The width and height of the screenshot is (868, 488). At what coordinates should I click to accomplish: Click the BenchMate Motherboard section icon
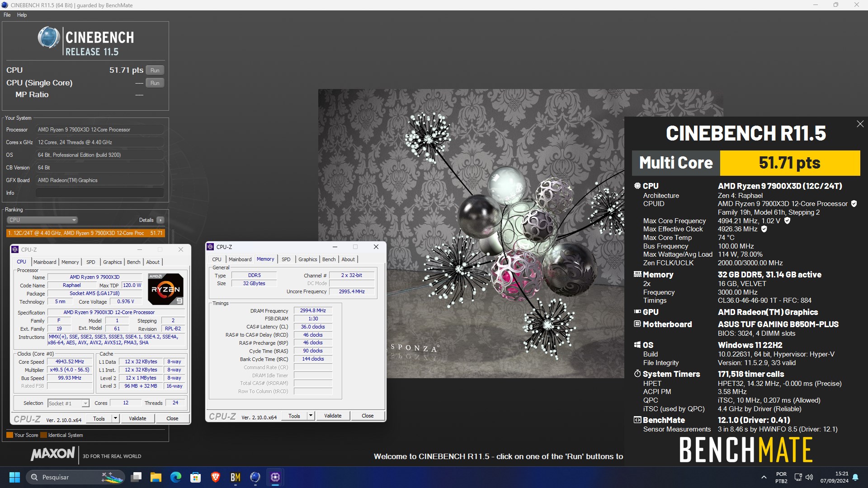pyautogui.click(x=637, y=324)
